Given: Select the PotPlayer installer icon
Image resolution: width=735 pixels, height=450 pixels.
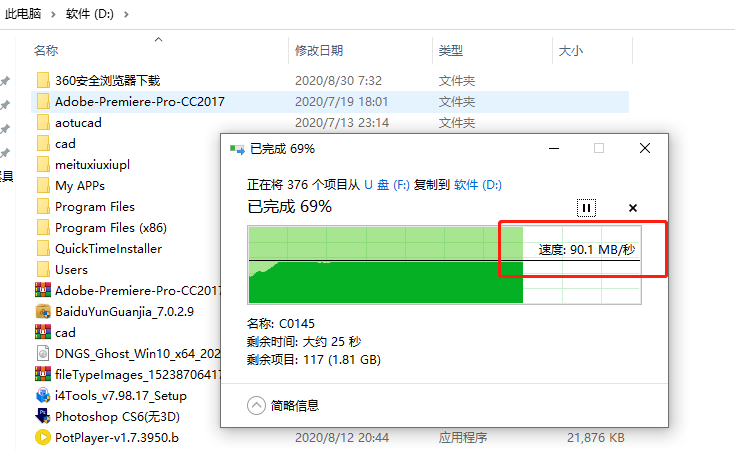Looking at the screenshot, I should click(x=43, y=437).
